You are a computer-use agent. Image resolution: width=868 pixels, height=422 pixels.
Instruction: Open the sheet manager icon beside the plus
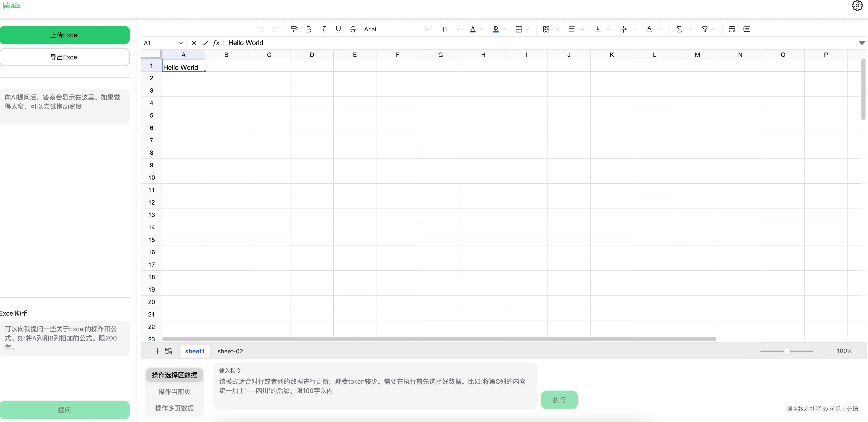point(169,351)
